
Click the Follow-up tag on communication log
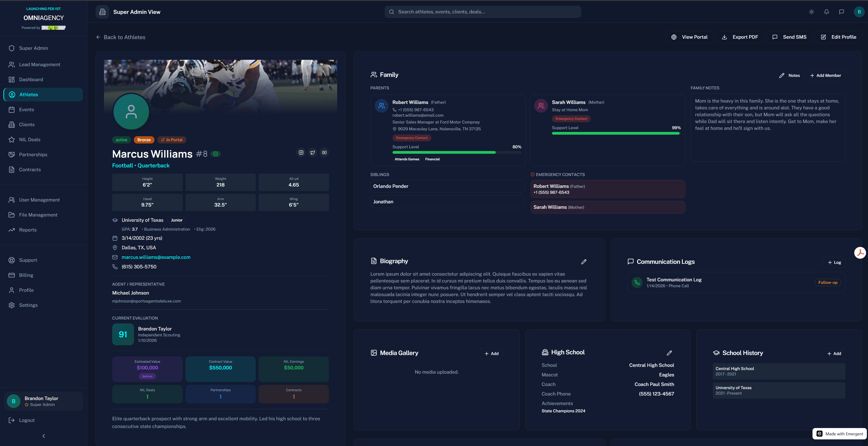pyautogui.click(x=828, y=283)
